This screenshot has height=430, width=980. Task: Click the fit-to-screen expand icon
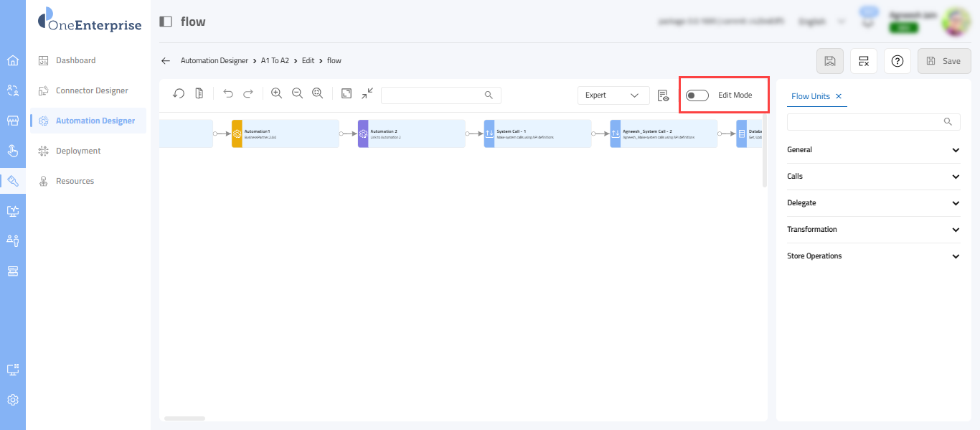point(347,93)
